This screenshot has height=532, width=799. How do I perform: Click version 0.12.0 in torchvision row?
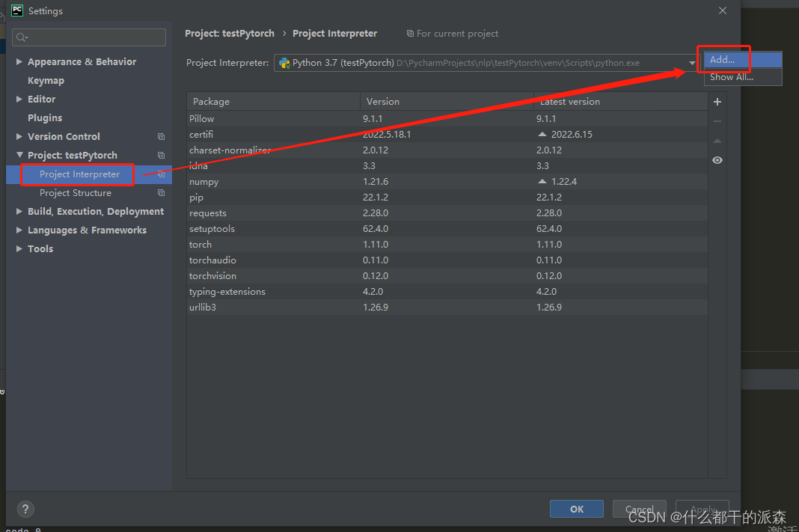[x=376, y=276]
